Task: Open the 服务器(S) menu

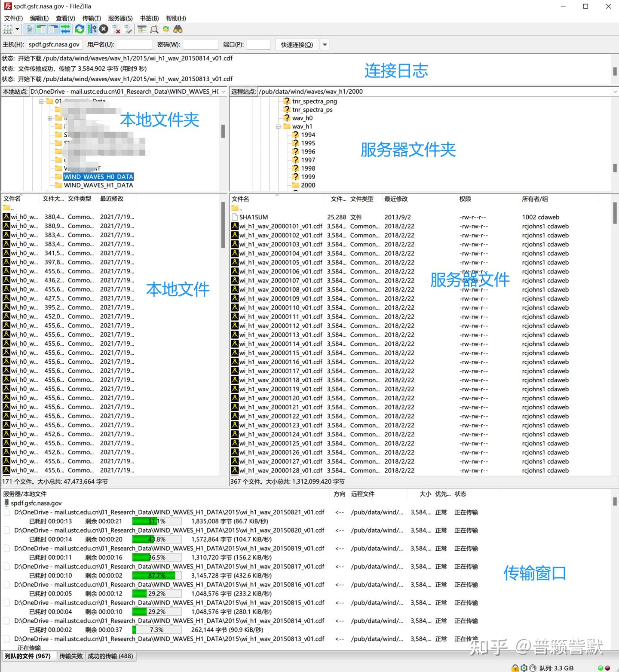Action: click(120, 18)
